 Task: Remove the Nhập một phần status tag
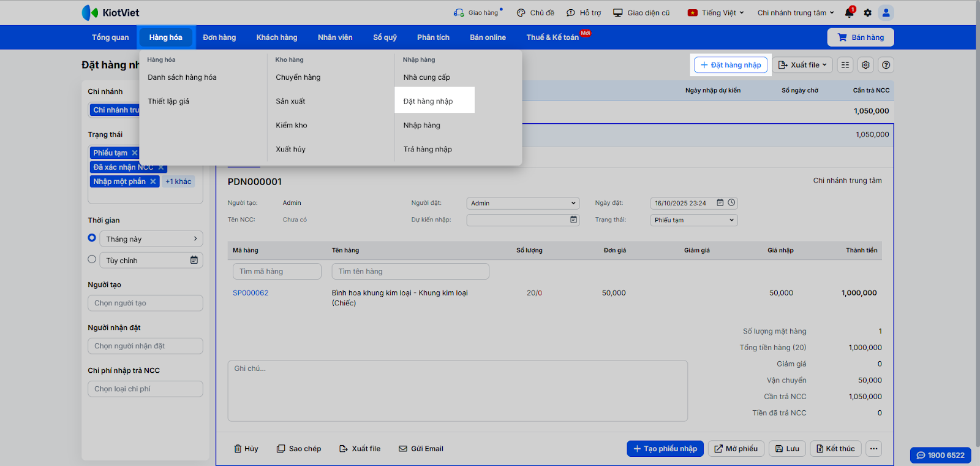tap(153, 181)
